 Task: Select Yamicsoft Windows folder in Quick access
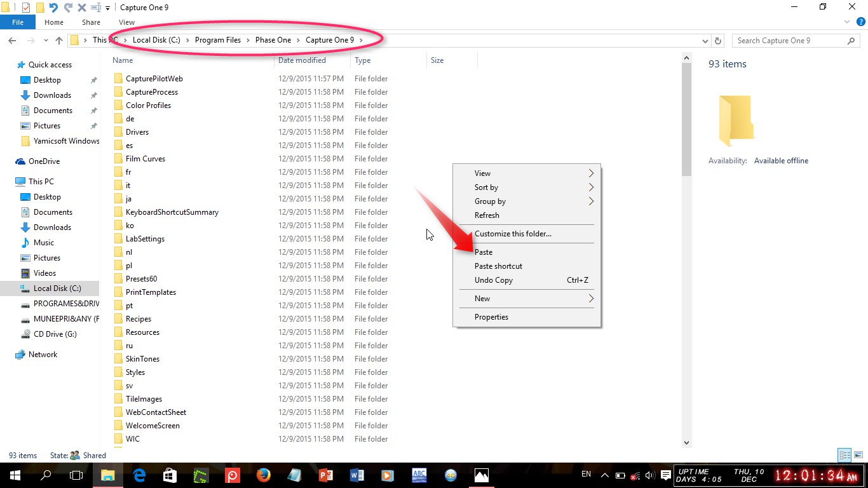coord(66,141)
